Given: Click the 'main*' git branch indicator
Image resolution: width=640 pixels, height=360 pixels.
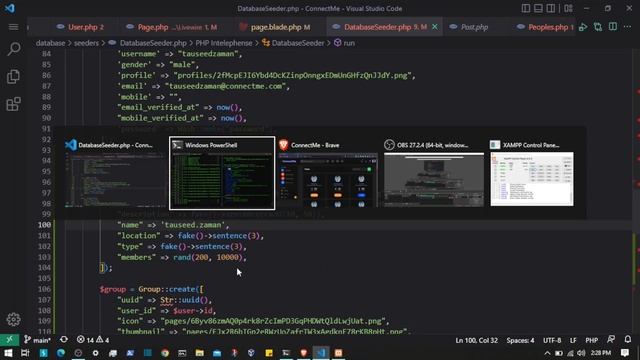Looking at the screenshot, I should pyautogui.click(x=37, y=340).
